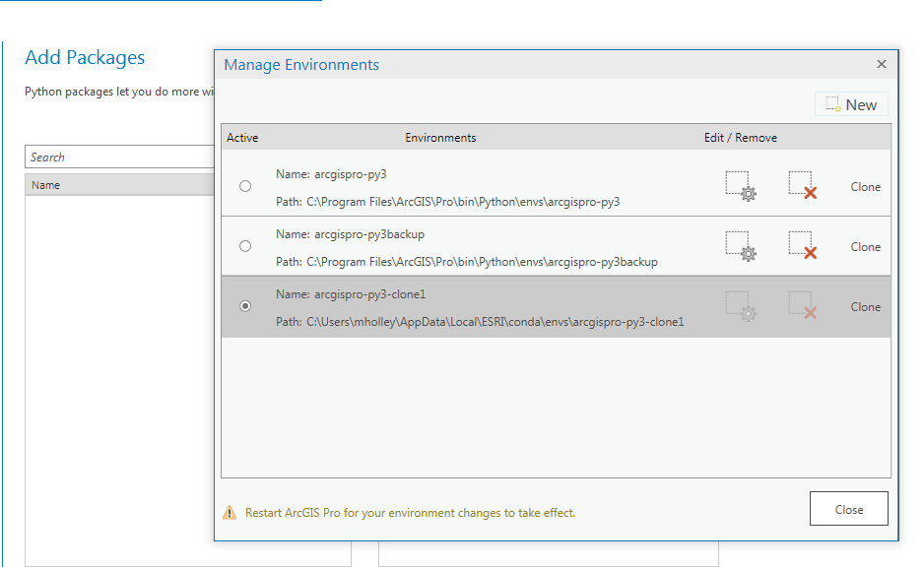Screen dimensions: 924x569
Task: Click the remove icon for arcgispro-py3backup environment
Action: [803, 246]
